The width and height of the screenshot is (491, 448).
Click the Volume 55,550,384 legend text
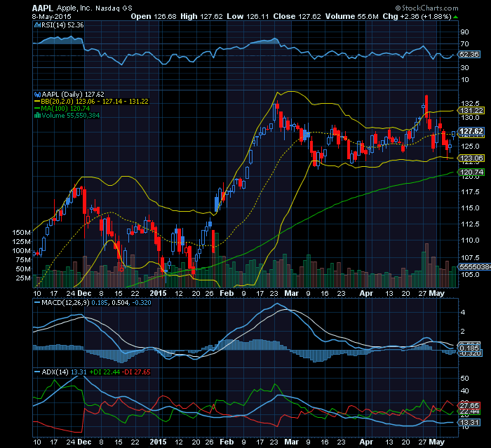(71, 116)
